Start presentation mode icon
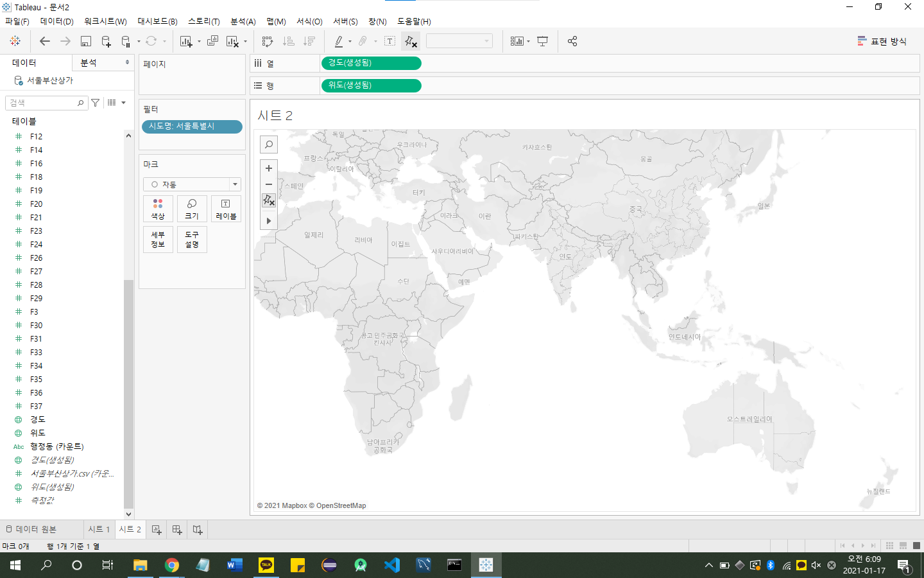 543,41
